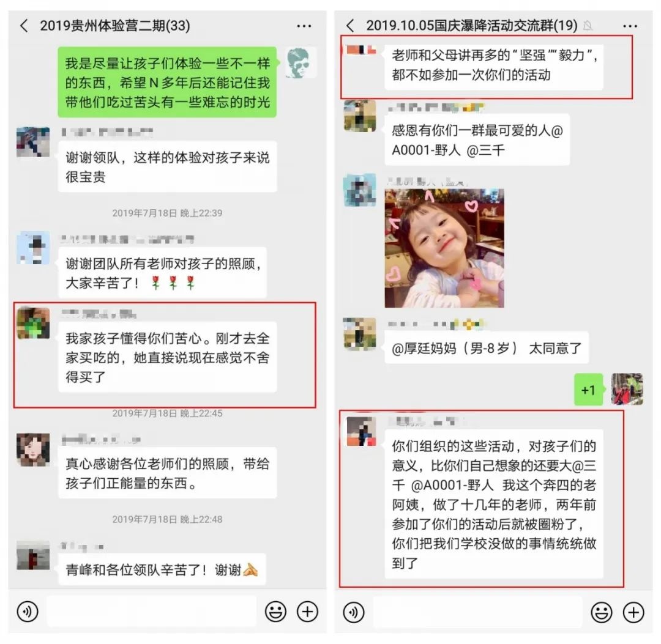The height and width of the screenshot is (644, 661).
Task: Tap the green +1 message bubble
Action: [x=589, y=390]
